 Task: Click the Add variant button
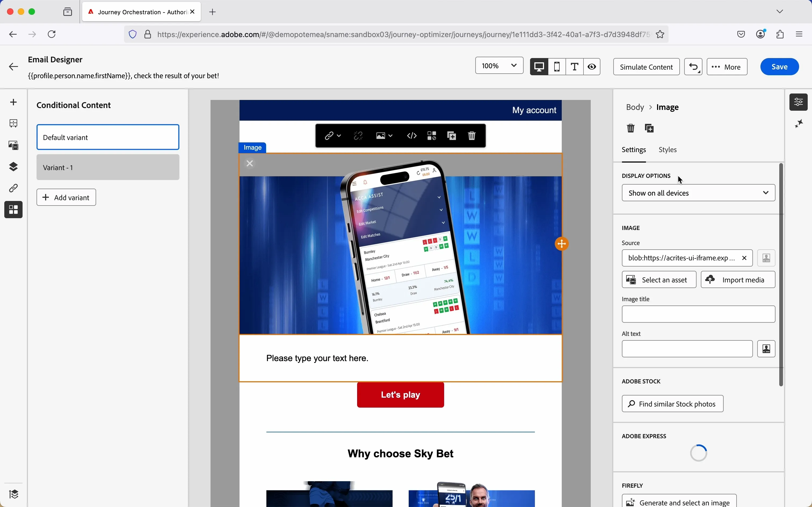[x=66, y=197]
